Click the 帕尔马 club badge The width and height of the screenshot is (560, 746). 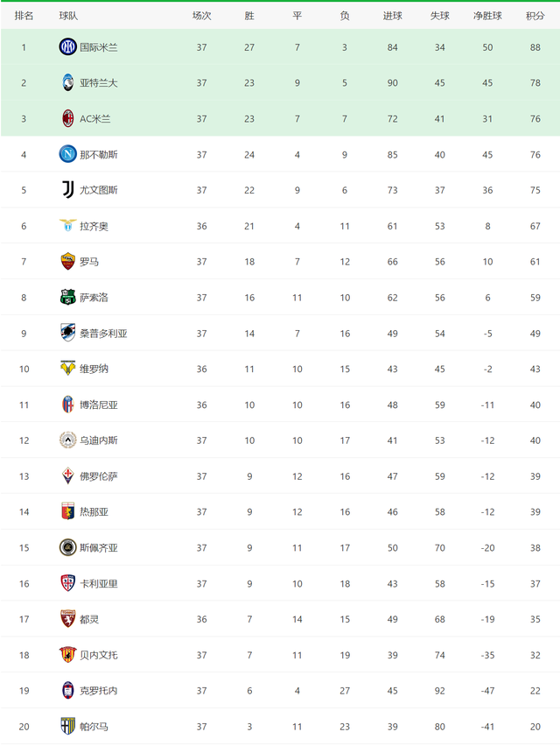(x=68, y=726)
